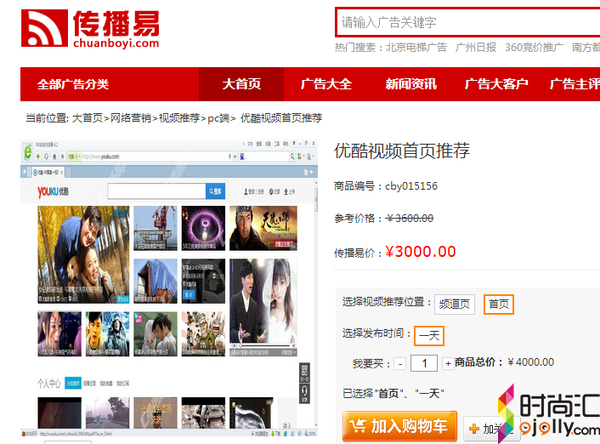Click the Youku logo inside preview image
The height and width of the screenshot is (444, 600).
click(53, 191)
